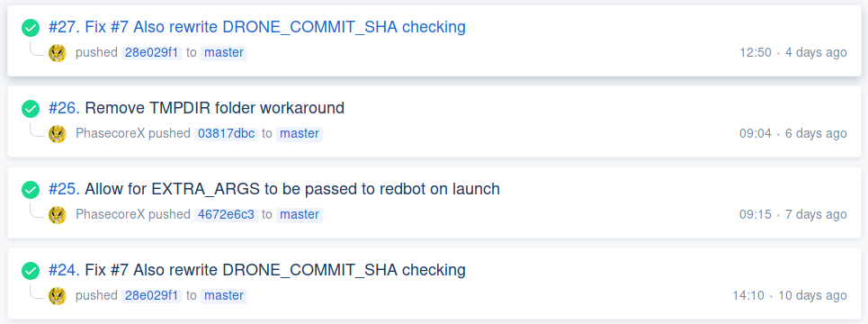Viewport: 868px width, 324px height.
Task: Click the user avatar in build #24
Action: coord(58,295)
